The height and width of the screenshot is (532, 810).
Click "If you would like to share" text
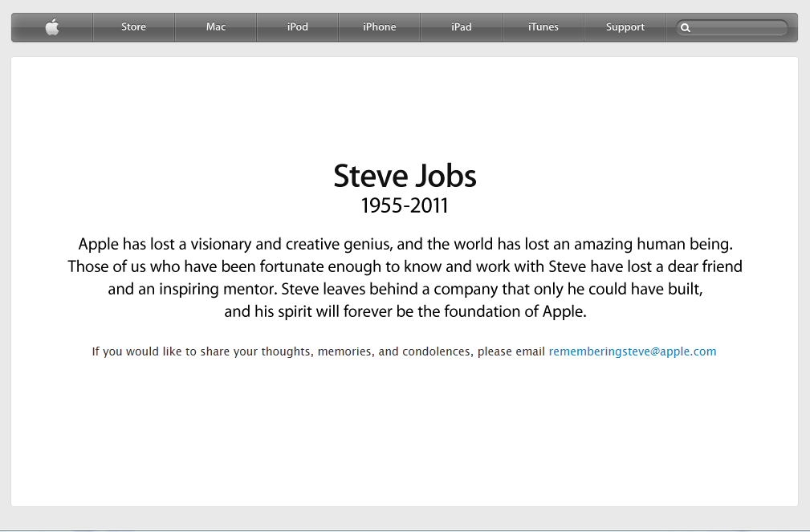[x=318, y=351]
